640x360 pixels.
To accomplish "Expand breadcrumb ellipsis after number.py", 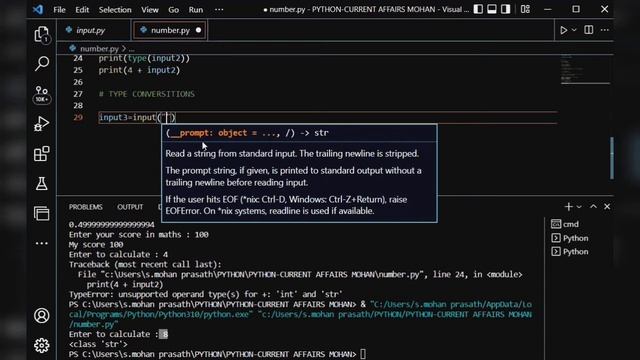I will 131,49.
